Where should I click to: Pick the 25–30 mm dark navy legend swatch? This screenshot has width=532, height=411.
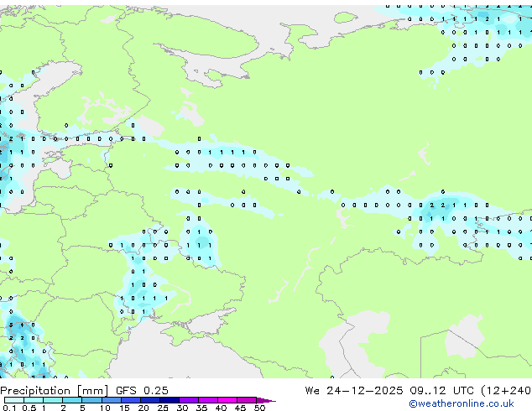(169, 400)
